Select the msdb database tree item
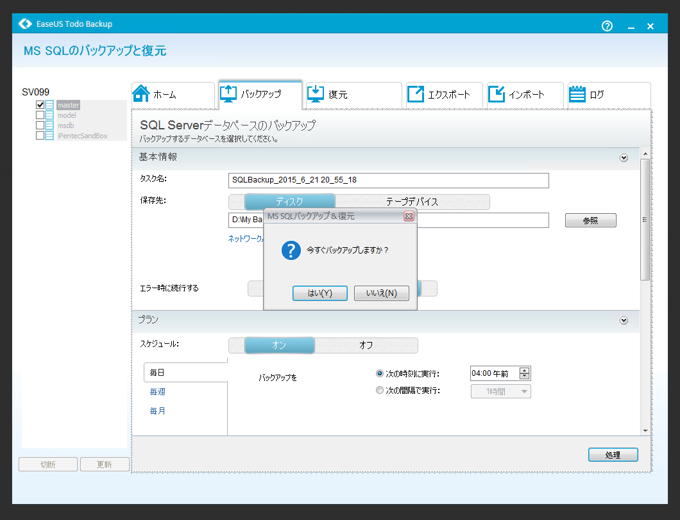 coord(66,125)
